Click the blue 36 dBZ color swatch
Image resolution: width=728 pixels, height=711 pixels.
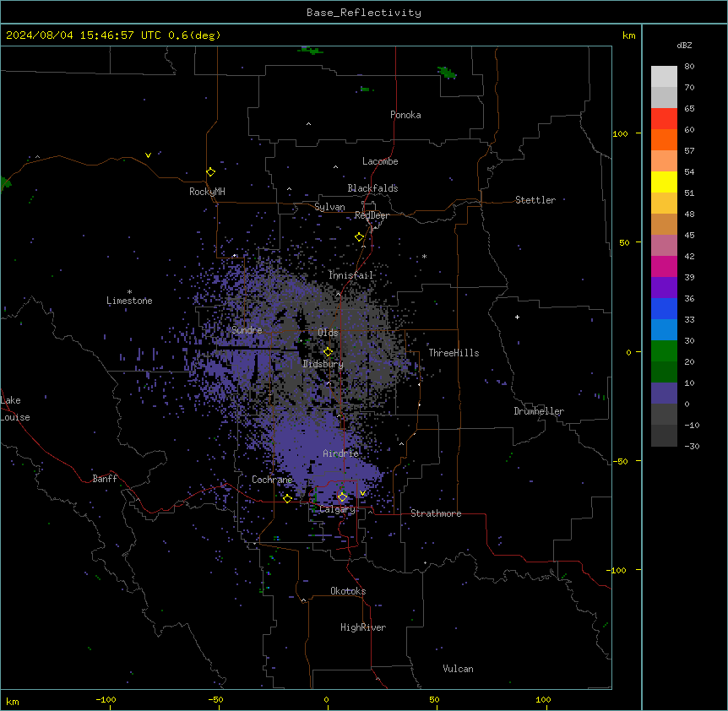pyautogui.click(x=664, y=308)
